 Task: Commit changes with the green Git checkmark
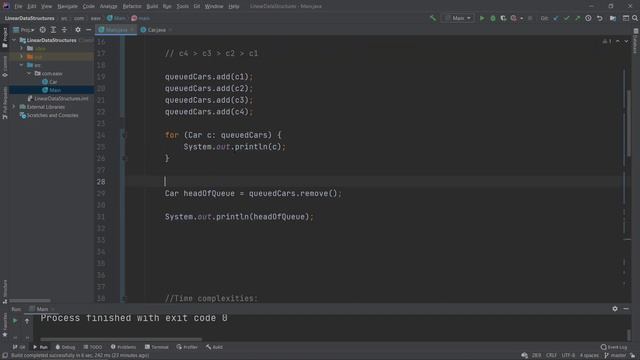(x=566, y=18)
